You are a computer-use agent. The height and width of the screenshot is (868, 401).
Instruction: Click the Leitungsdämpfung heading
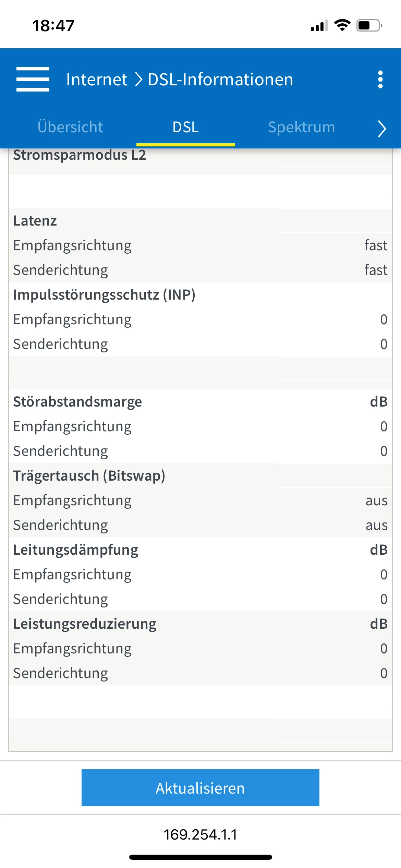coord(76,550)
